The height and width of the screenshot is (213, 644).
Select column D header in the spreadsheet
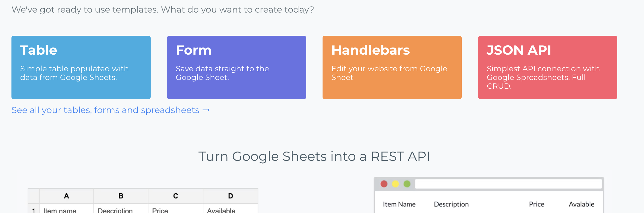[231, 196]
